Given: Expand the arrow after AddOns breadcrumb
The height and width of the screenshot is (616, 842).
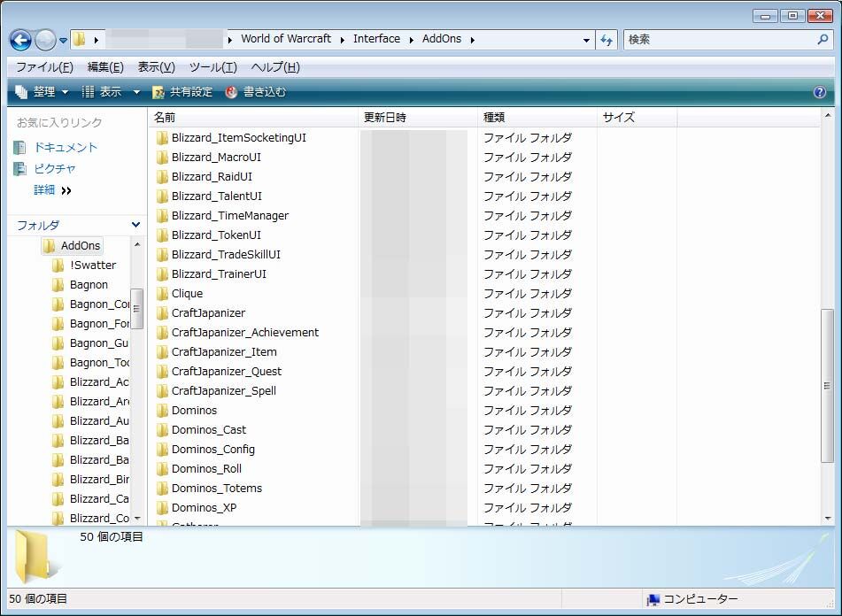Looking at the screenshot, I should click(x=472, y=40).
